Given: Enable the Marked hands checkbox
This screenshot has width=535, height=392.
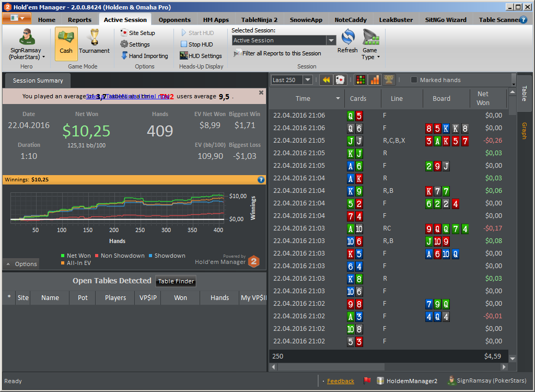Looking at the screenshot, I should coord(414,80).
